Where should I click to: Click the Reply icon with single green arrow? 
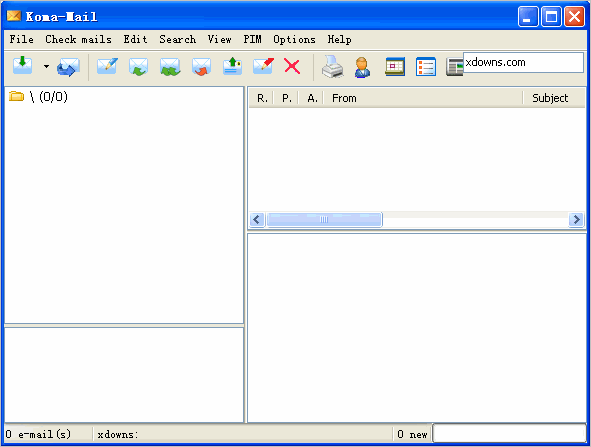tap(138, 67)
